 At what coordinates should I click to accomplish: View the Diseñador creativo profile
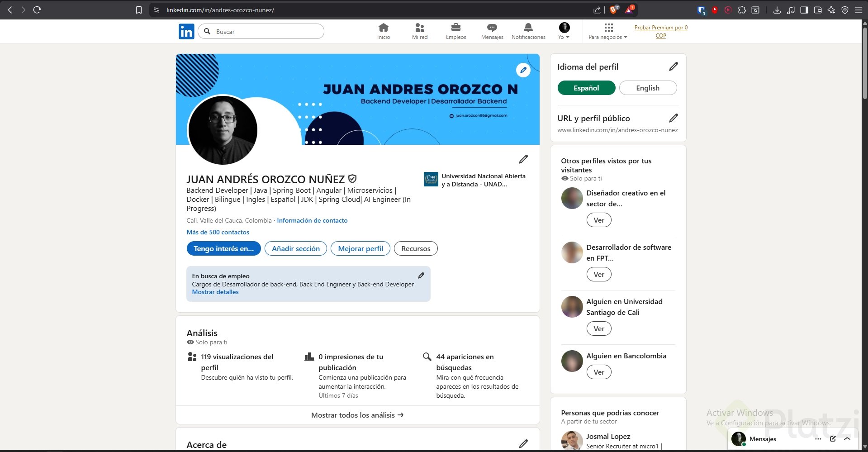pos(599,220)
